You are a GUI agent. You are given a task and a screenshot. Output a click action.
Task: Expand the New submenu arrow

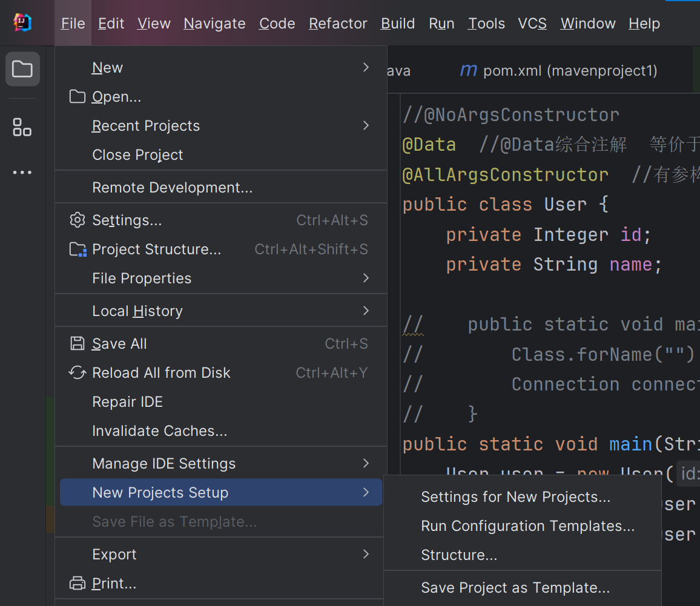[366, 67]
